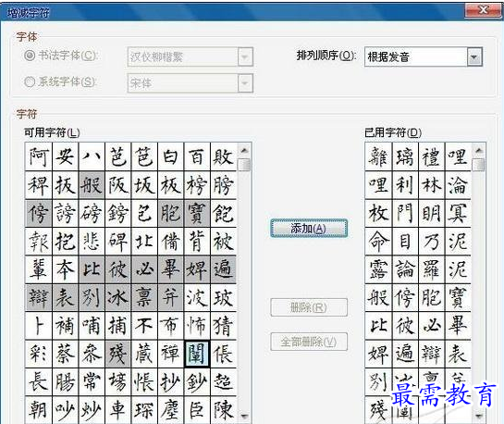The height and width of the screenshot is (424, 504).
Task: Select character 目 in used characters list
Action: point(405,242)
